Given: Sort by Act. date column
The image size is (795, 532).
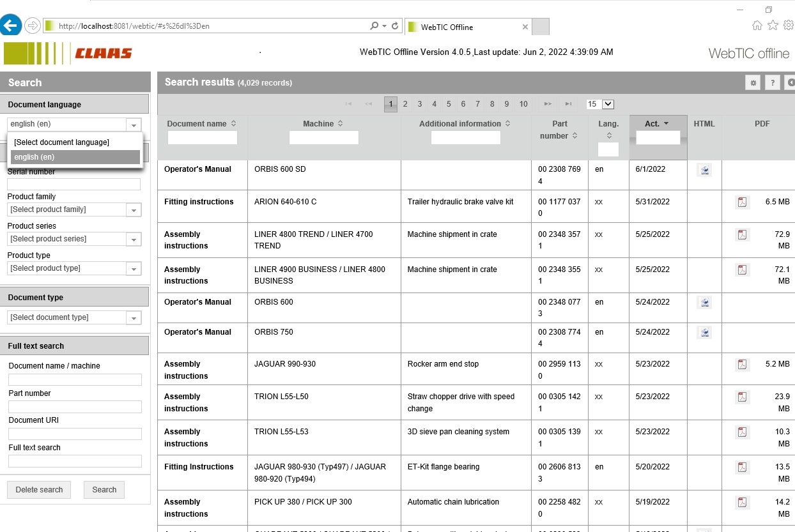Looking at the screenshot, I should [657, 124].
